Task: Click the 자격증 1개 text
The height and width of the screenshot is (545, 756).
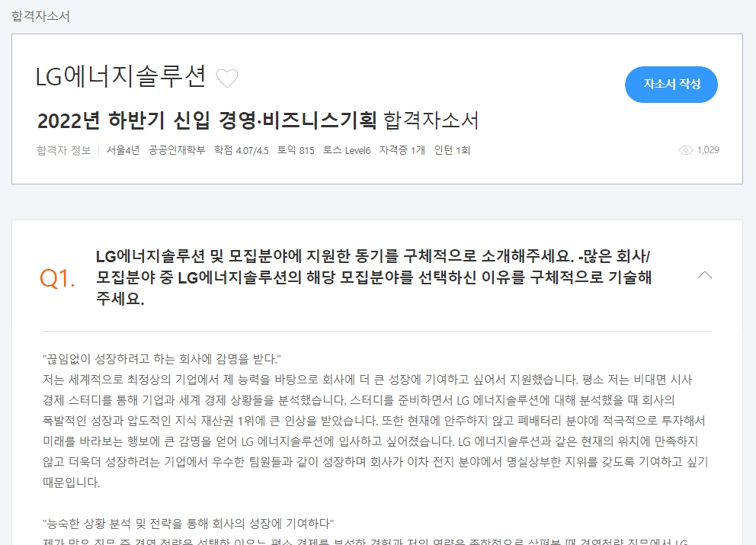Action: click(x=402, y=150)
